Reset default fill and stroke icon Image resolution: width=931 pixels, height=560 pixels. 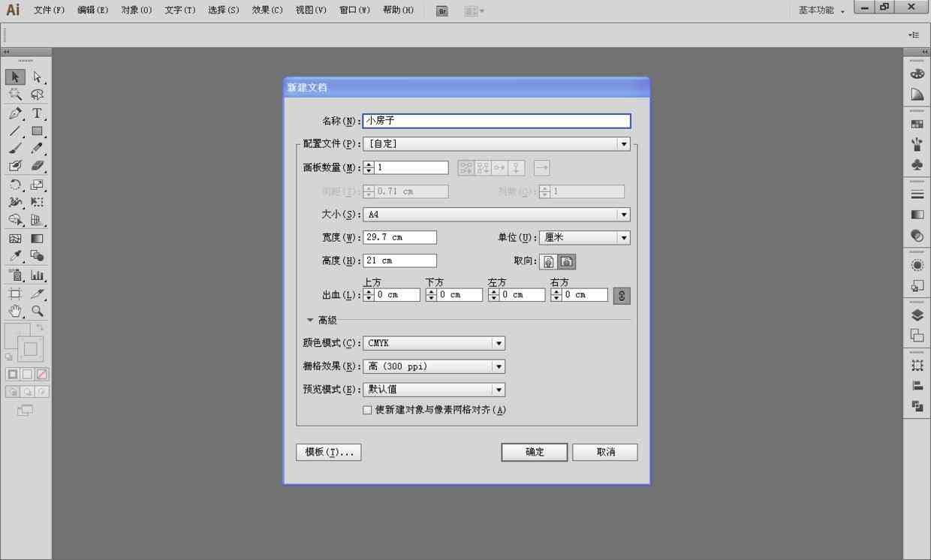click(x=8, y=357)
